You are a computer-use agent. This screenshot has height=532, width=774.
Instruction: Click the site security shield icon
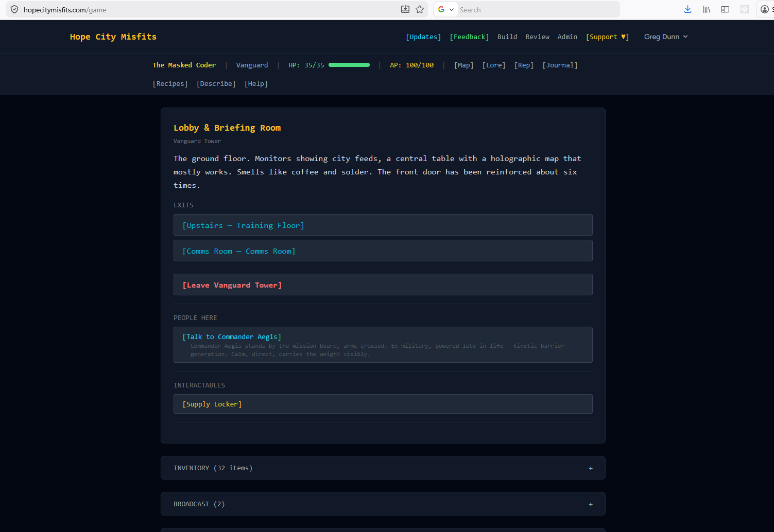click(14, 10)
